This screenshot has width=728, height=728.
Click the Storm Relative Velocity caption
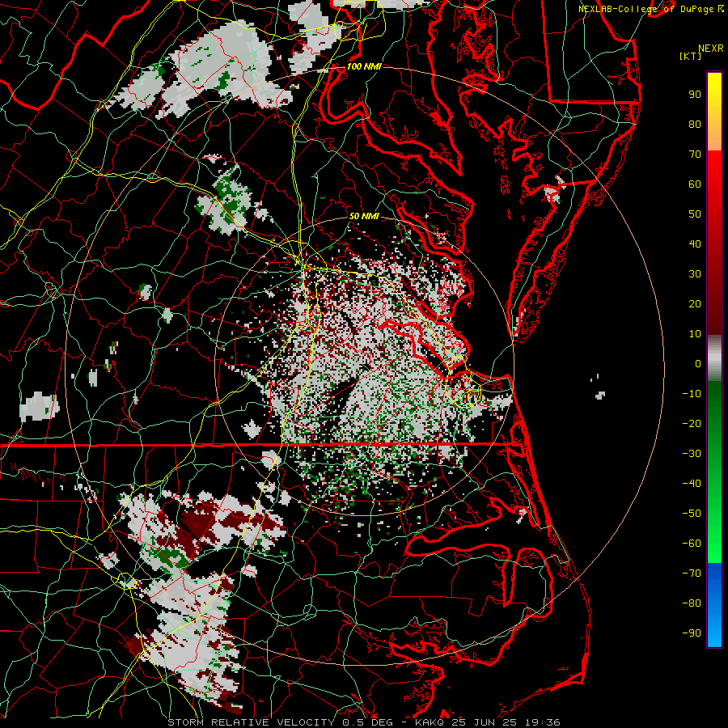364,722
